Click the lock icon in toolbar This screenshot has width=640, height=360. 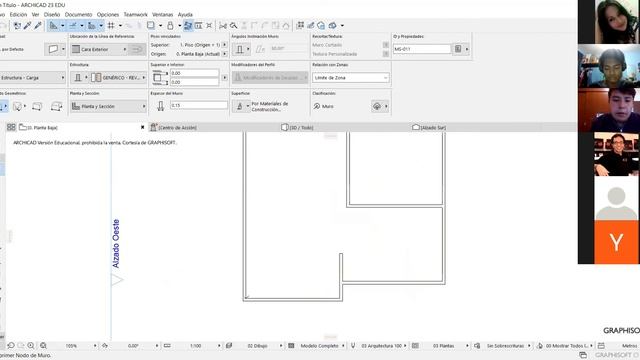point(170,25)
